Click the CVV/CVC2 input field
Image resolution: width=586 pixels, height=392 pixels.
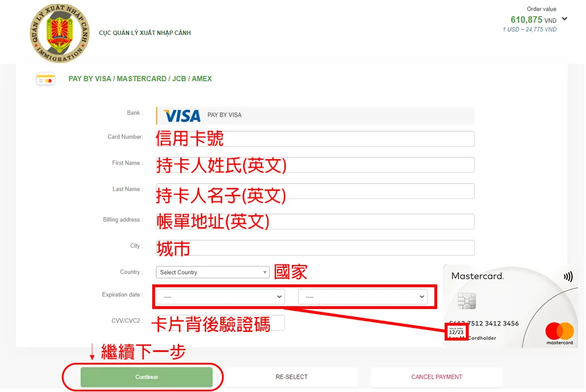pos(220,323)
